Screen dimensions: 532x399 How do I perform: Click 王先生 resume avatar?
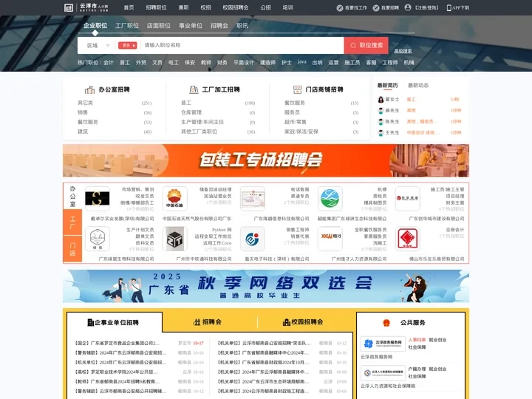pos(381,133)
